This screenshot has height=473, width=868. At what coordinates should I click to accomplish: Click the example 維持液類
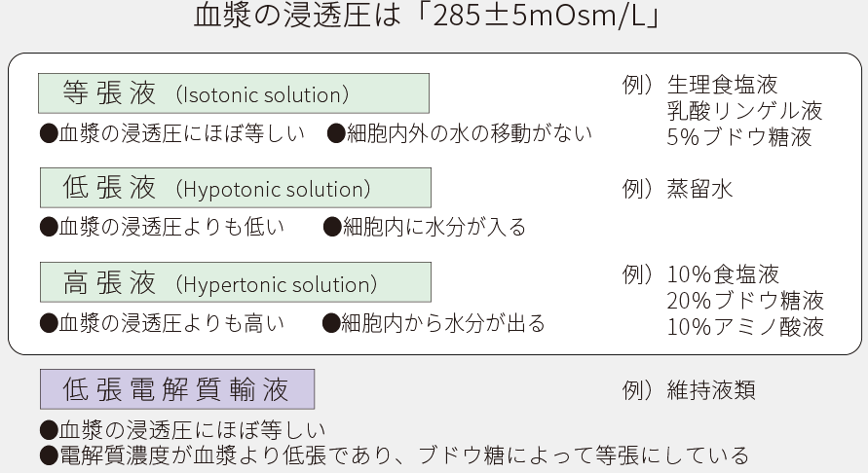point(711,390)
